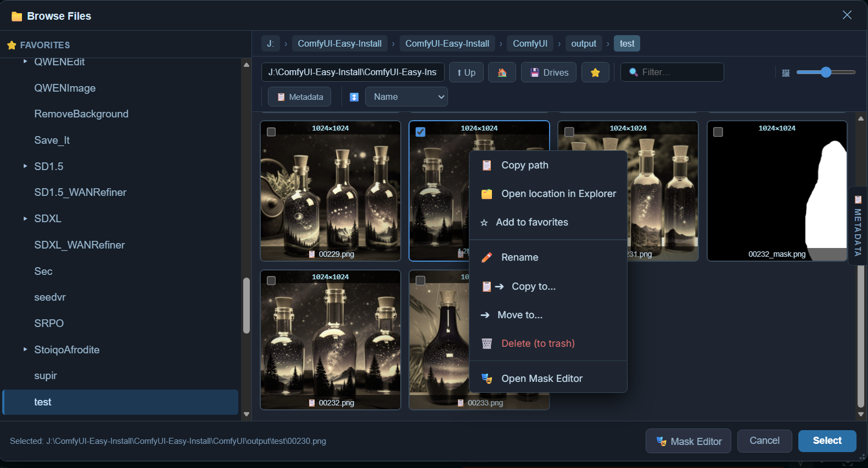Click the Drives button

pos(548,72)
